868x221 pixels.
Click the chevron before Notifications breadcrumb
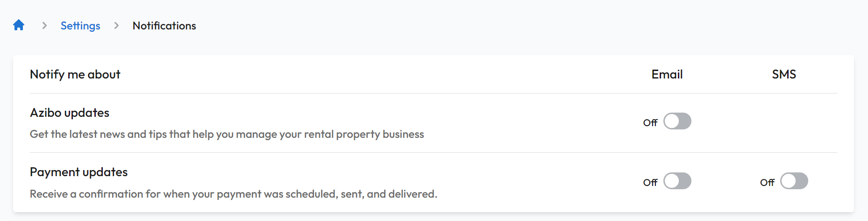pyautogui.click(x=116, y=25)
